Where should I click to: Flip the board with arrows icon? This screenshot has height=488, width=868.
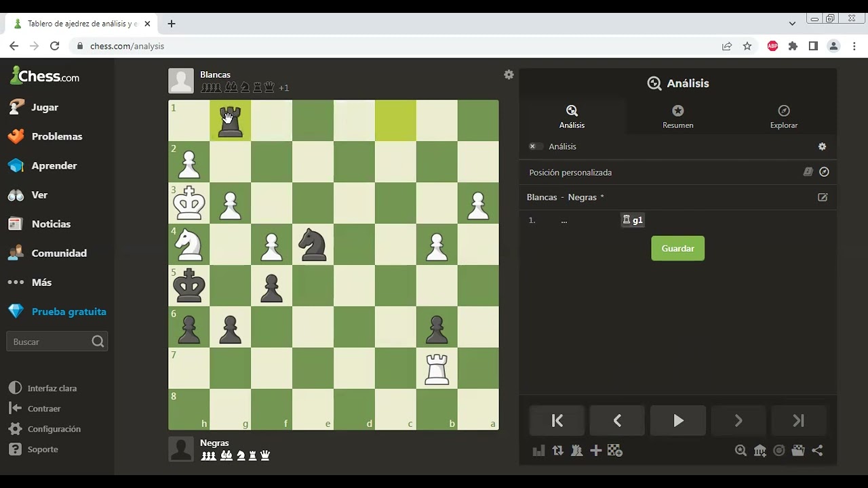click(557, 451)
